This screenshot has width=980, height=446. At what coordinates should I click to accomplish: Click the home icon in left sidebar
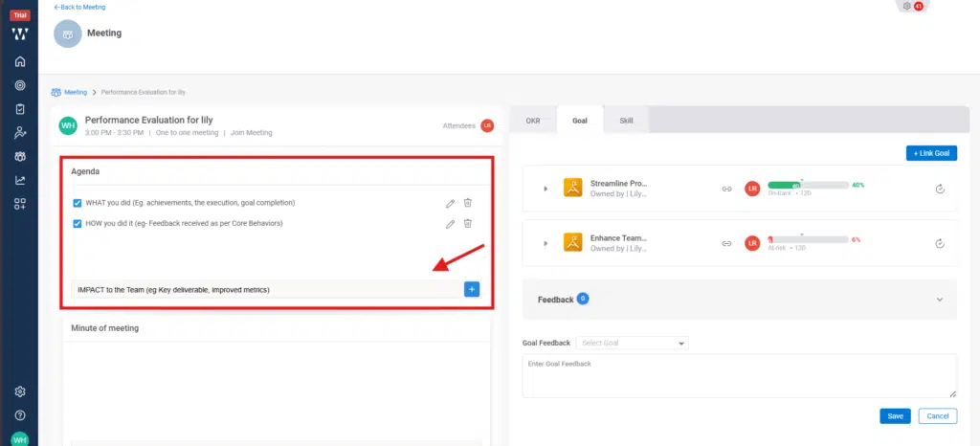pos(19,62)
